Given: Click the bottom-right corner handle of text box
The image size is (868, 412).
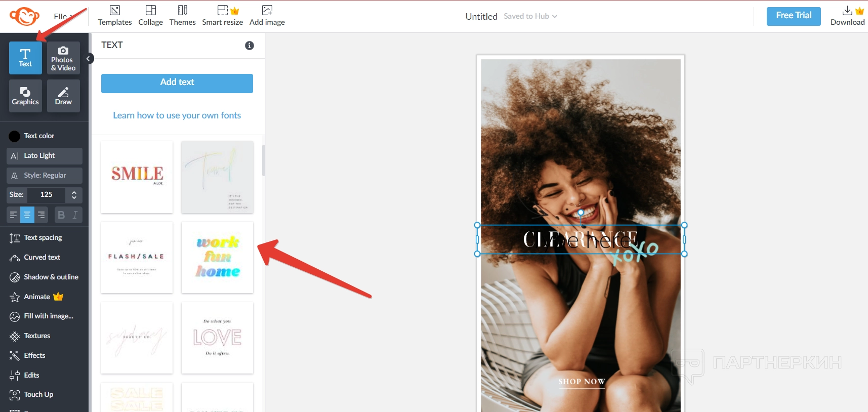Looking at the screenshot, I should pyautogui.click(x=684, y=254).
